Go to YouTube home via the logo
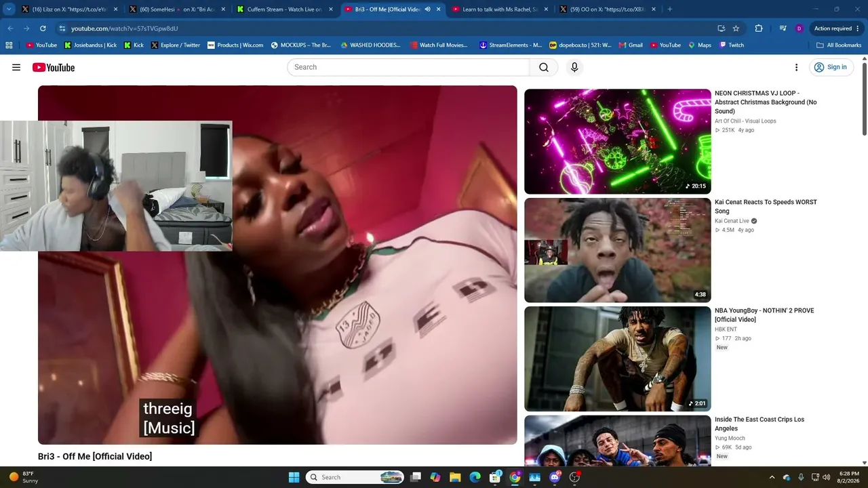Viewport: 868px width, 488px height. coord(54,67)
